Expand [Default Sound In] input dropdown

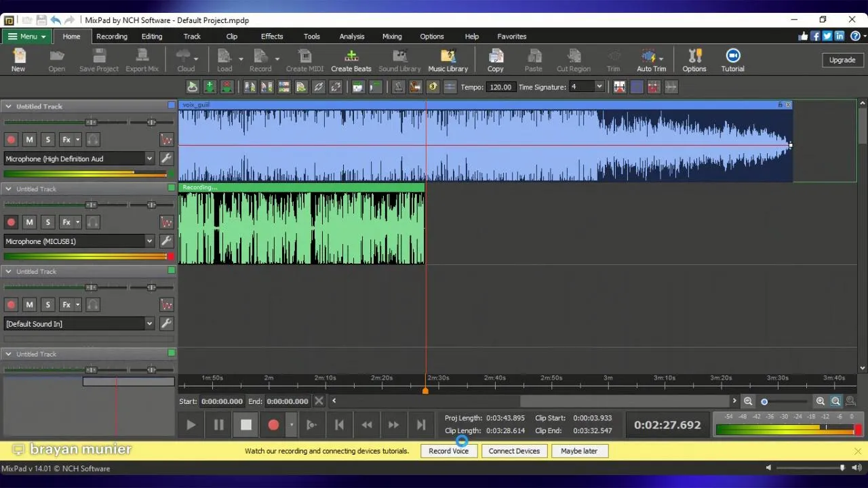[149, 323]
